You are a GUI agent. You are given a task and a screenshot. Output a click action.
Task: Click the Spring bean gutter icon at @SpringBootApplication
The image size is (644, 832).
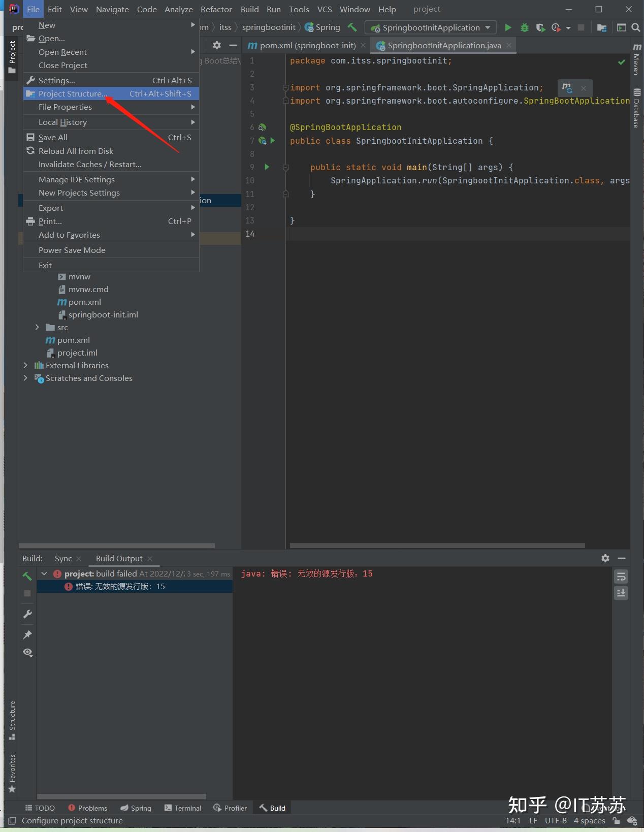[x=263, y=127]
